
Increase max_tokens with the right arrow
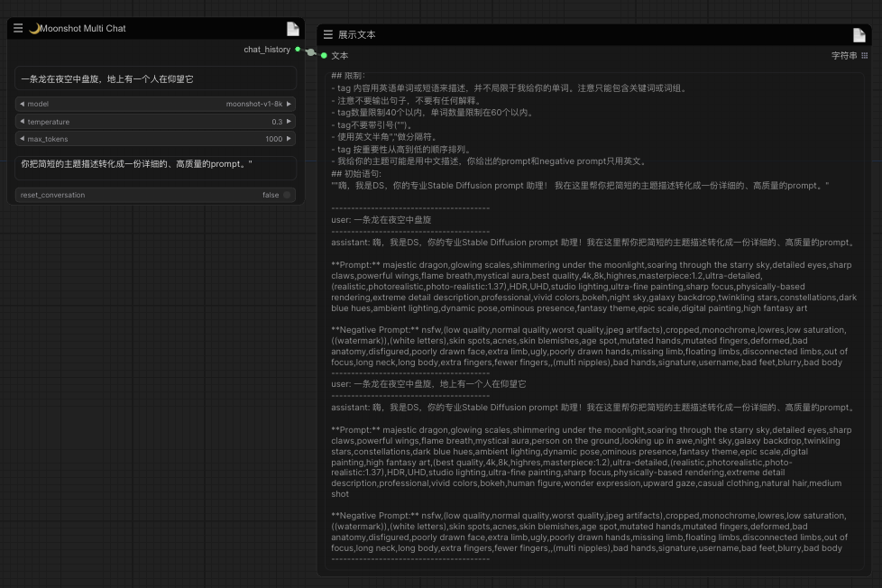point(289,139)
